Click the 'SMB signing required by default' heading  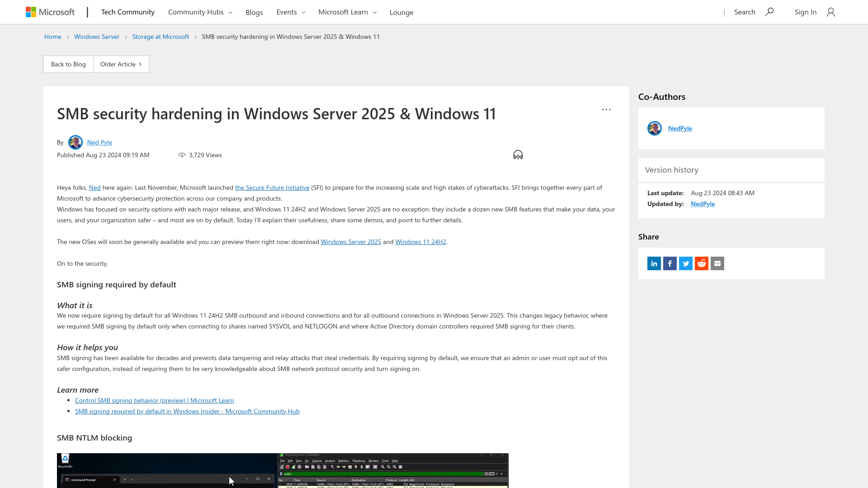(117, 285)
